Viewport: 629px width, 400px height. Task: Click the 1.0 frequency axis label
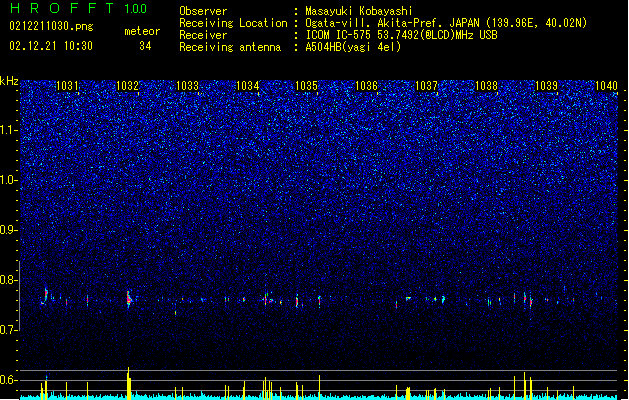[9, 180]
